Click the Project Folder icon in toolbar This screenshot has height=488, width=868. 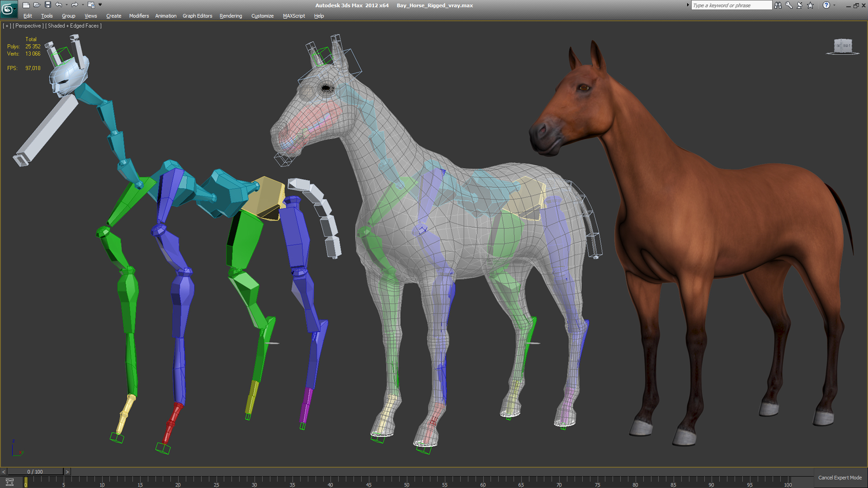point(91,5)
